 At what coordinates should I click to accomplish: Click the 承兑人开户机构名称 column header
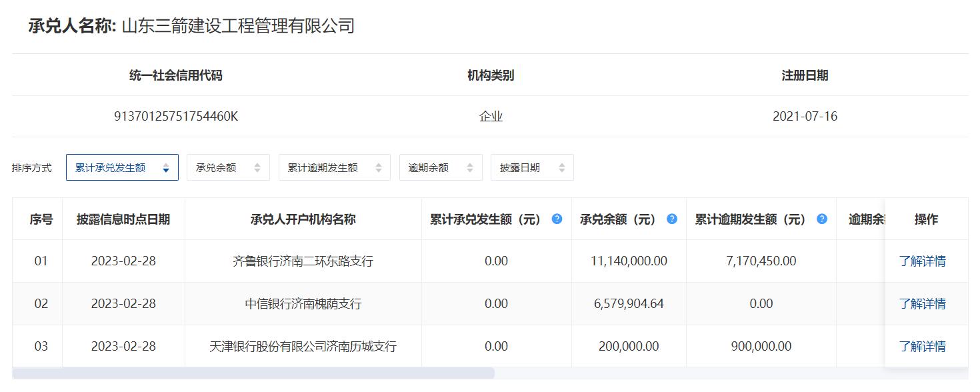coord(301,219)
